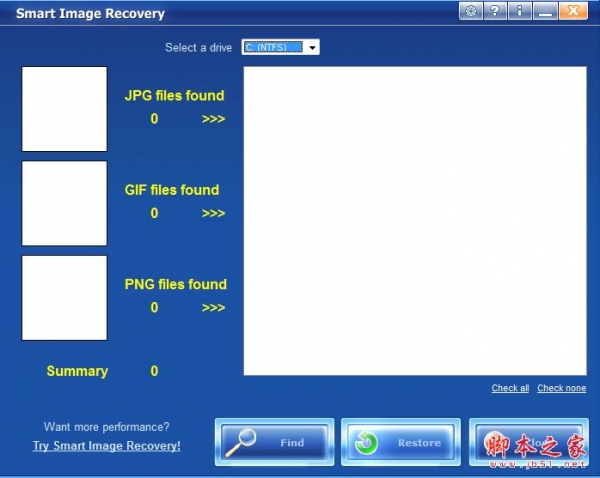The width and height of the screenshot is (600, 478).
Task: Minimize the Smart Image Recovery window
Action: click(545, 11)
